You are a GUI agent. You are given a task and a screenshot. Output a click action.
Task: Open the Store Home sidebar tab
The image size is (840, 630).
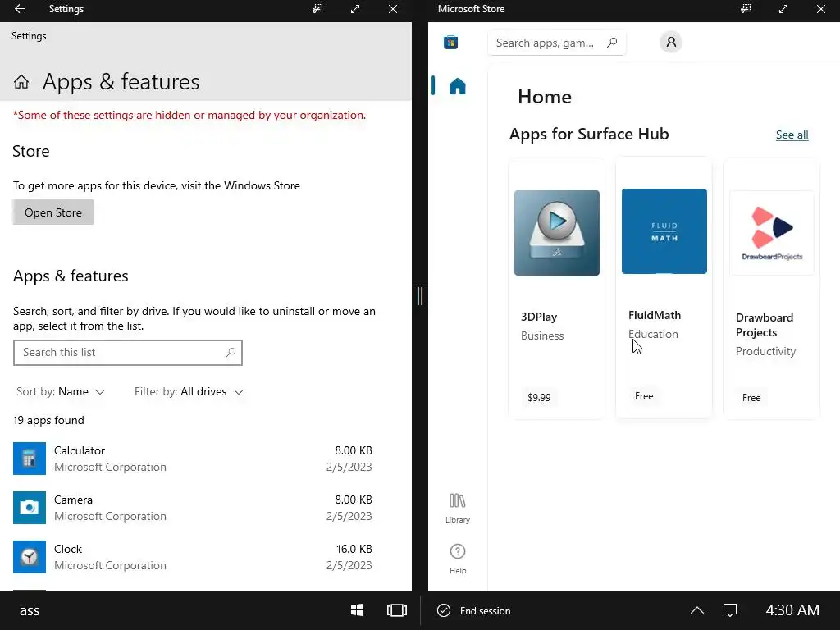point(458,85)
